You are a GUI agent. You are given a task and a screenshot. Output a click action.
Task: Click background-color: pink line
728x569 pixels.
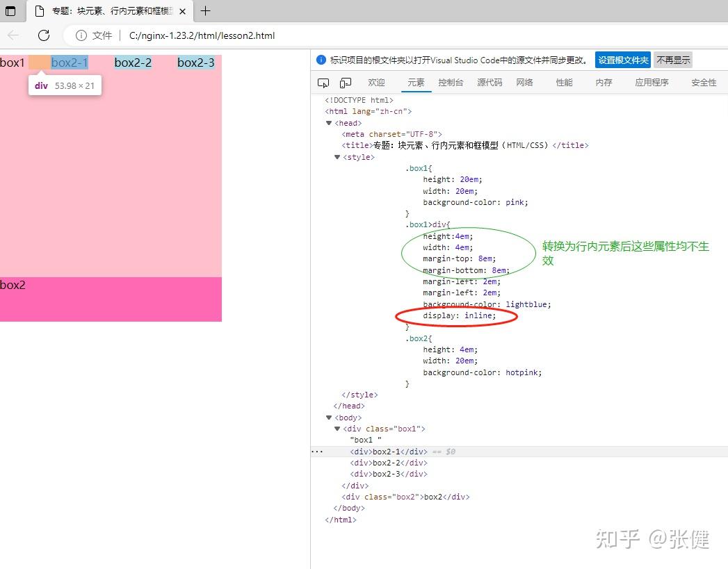pos(476,202)
